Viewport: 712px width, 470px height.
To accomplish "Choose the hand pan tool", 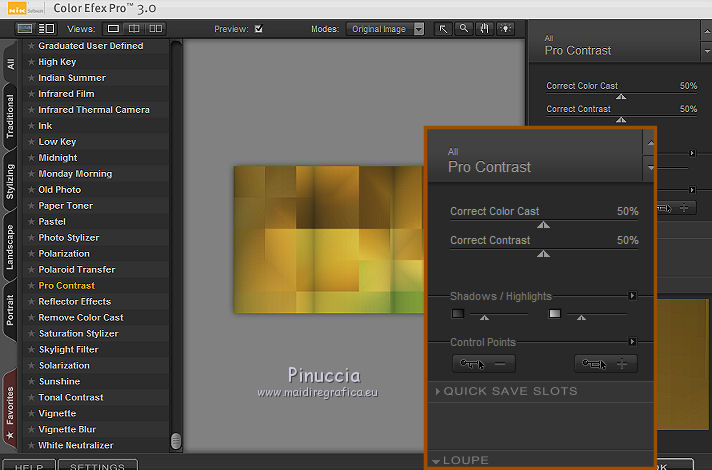I will coord(485,29).
